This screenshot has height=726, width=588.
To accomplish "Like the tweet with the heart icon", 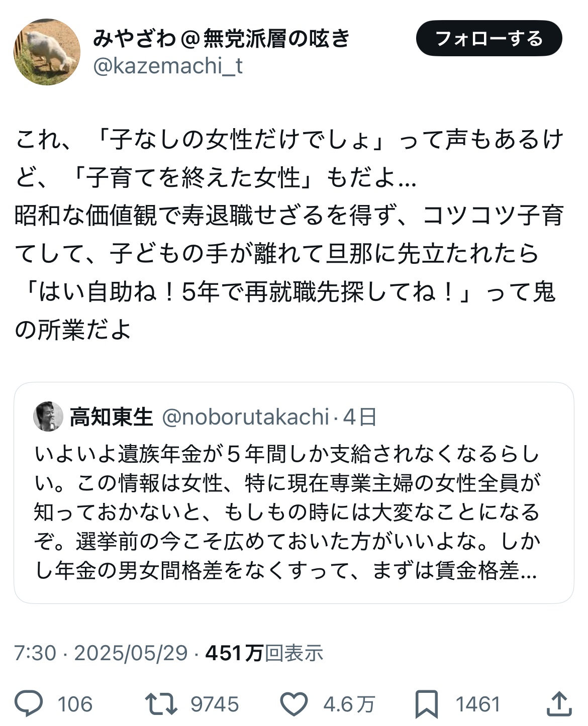I will click(x=293, y=704).
